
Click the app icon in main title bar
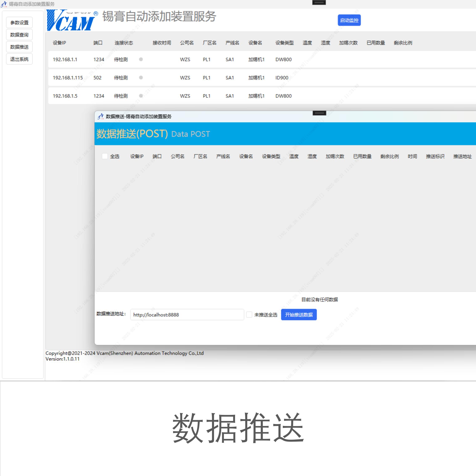coord(4,4)
